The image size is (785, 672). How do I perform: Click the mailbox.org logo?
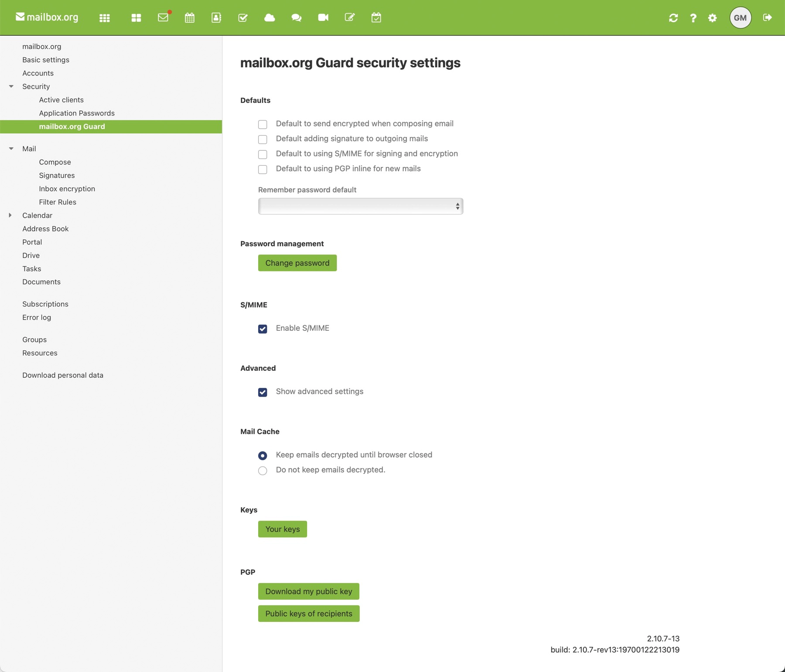(47, 17)
